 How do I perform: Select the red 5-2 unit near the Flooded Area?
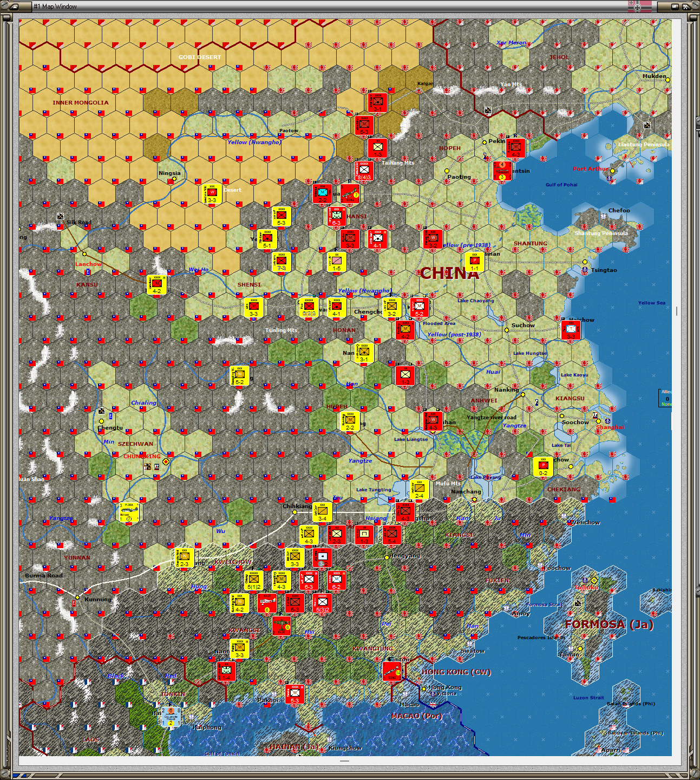[x=419, y=307]
